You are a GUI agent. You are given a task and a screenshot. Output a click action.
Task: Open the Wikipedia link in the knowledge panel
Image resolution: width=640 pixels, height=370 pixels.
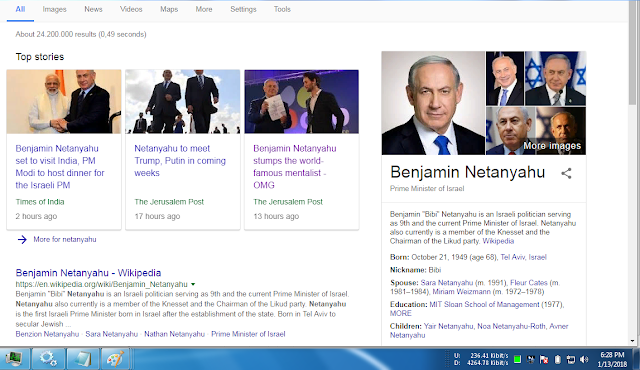(498, 241)
